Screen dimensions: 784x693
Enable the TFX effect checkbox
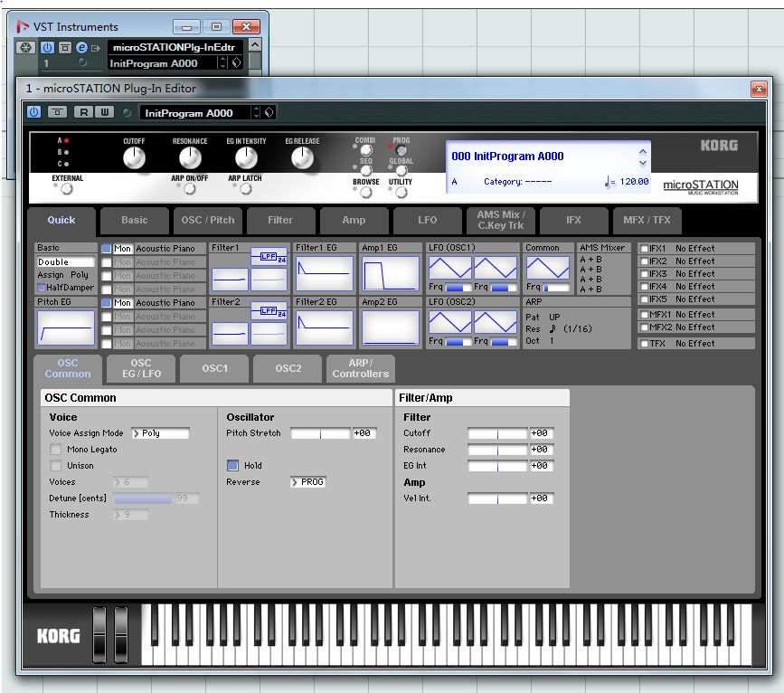tap(645, 344)
